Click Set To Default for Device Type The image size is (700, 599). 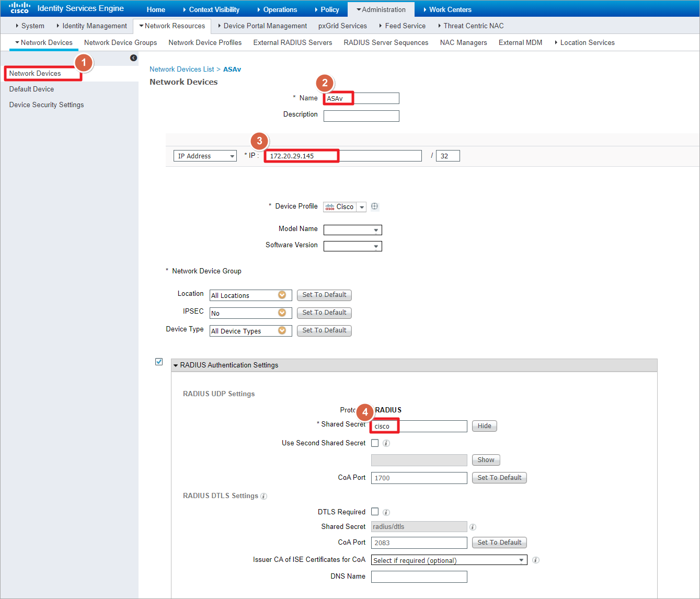324,330
